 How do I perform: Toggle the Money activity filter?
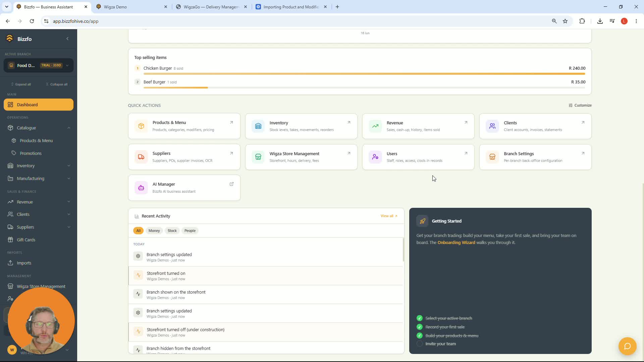(x=154, y=231)
